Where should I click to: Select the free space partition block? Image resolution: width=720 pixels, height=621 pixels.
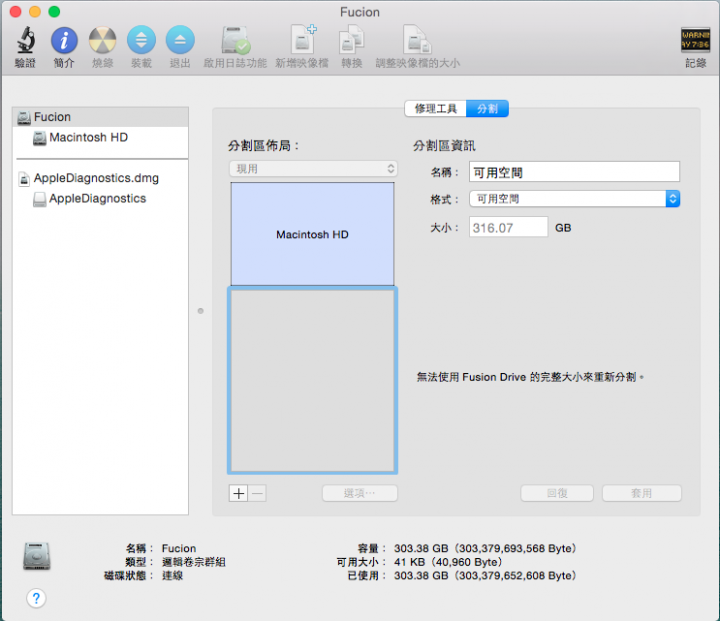pyautogui.click(x=312, y=380)
